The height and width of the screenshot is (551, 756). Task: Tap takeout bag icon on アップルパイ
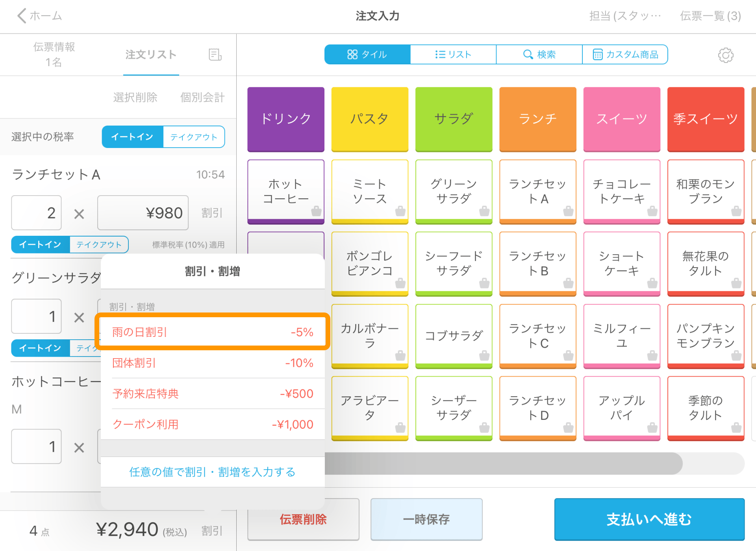tap(652, 428)
